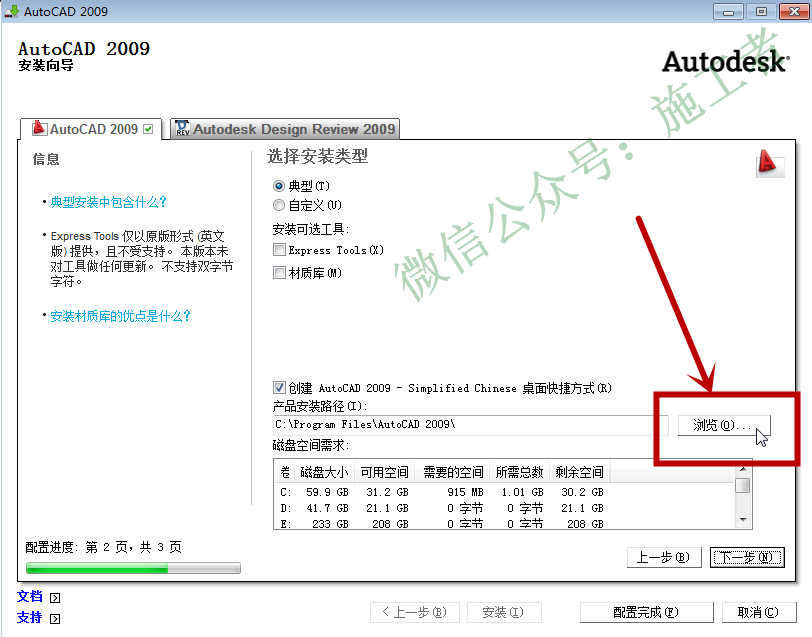Screen dimensions: 812x637
Task: Click the AutoCAD logo icon beside 选择安装类型
Action: (x=769, y=163)
